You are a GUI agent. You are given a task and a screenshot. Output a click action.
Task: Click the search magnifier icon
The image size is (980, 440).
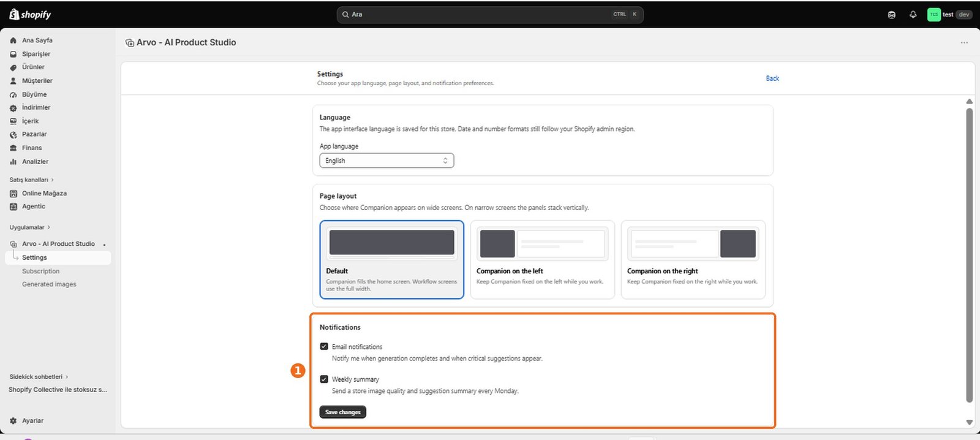tap(345, 15)
